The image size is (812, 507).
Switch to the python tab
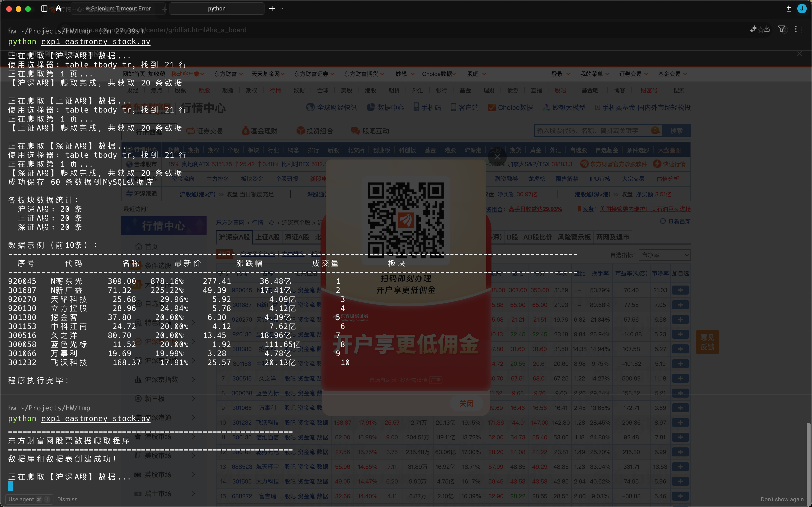click(217, 8)
